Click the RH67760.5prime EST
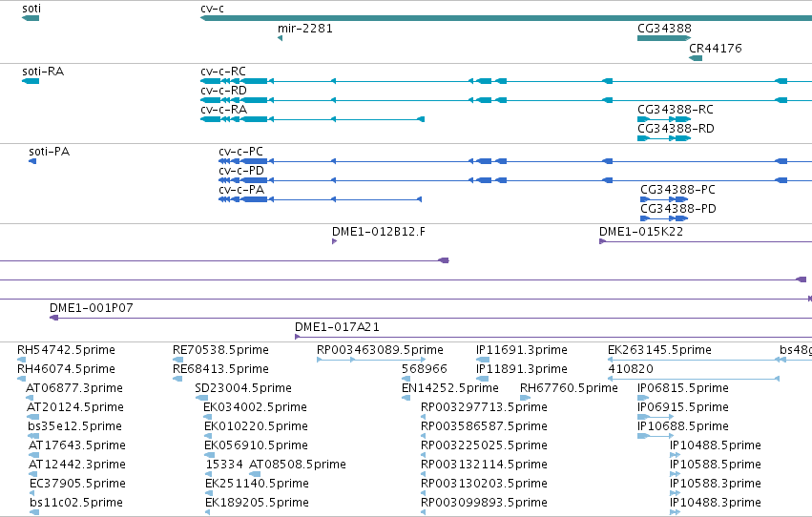The height and width of the screenshot is (517, 812). [x=525, y=398]
